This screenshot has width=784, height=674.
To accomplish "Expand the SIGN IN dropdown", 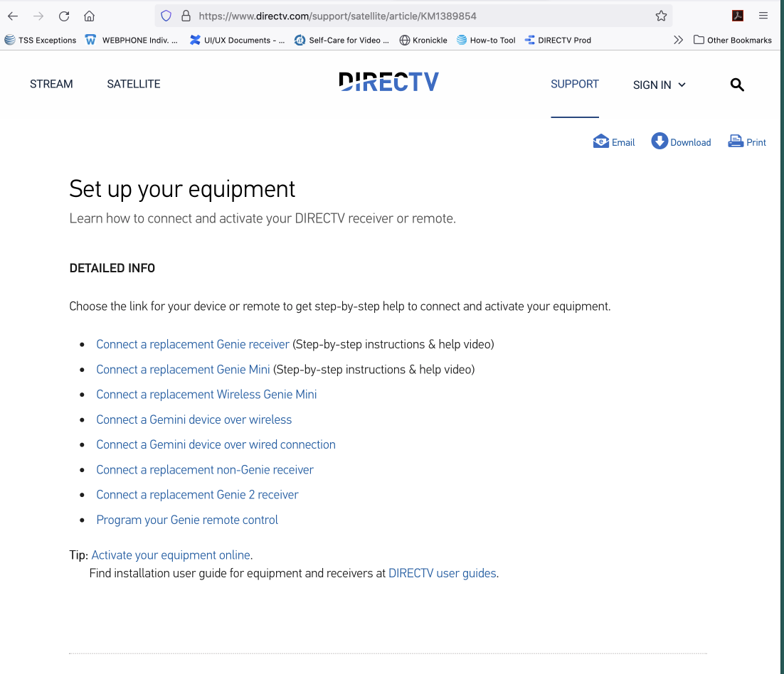I will point(659,85).
